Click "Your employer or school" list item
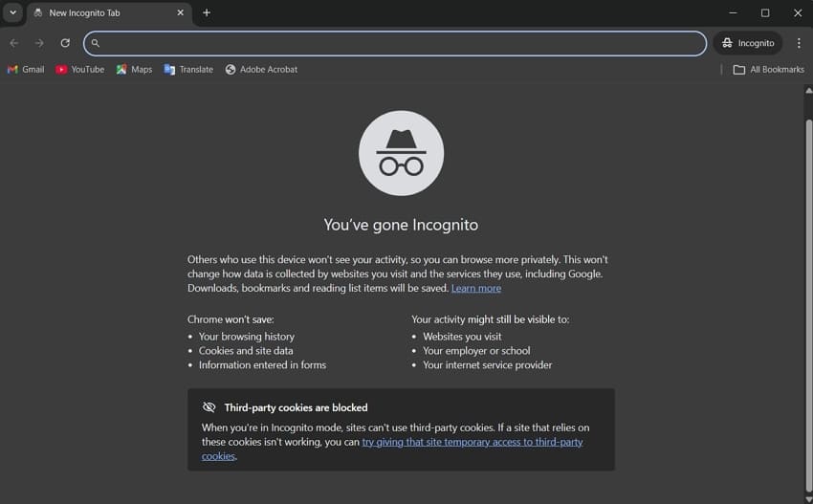 click(476, 351)
